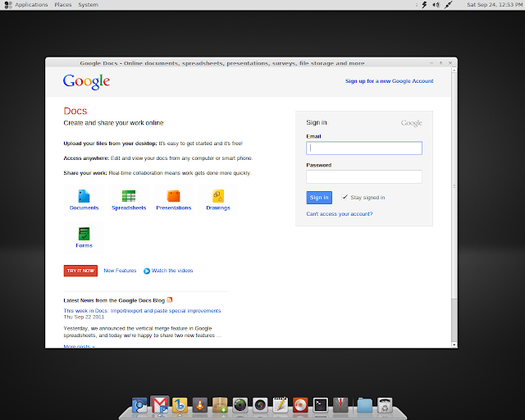Open the Applications menu
Viewport: 525px width, 420px height.
coord(31,5)
